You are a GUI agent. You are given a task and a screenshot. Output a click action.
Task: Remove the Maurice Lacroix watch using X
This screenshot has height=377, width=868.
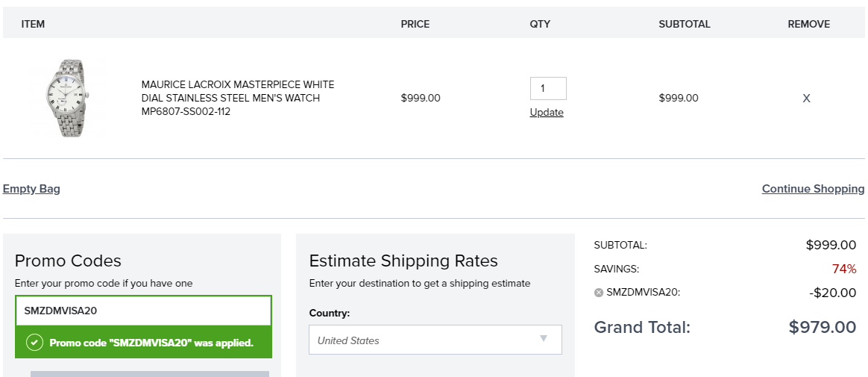[806, 98]
